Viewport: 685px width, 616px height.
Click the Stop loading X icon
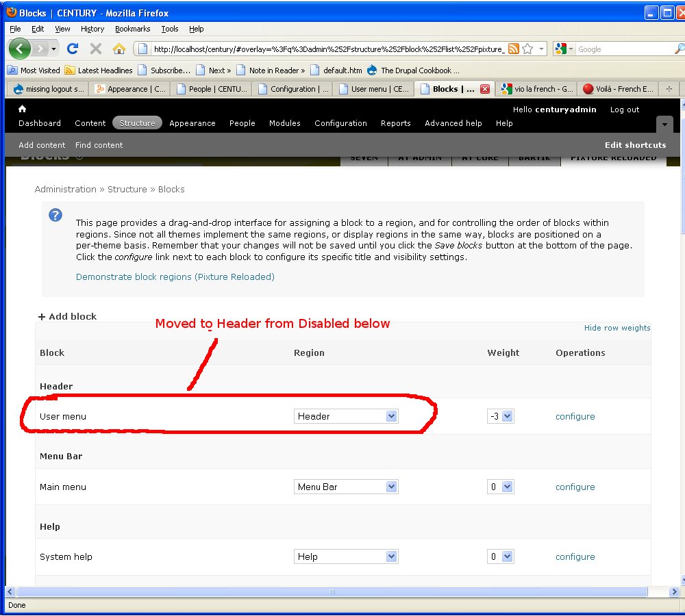(96, 49)
